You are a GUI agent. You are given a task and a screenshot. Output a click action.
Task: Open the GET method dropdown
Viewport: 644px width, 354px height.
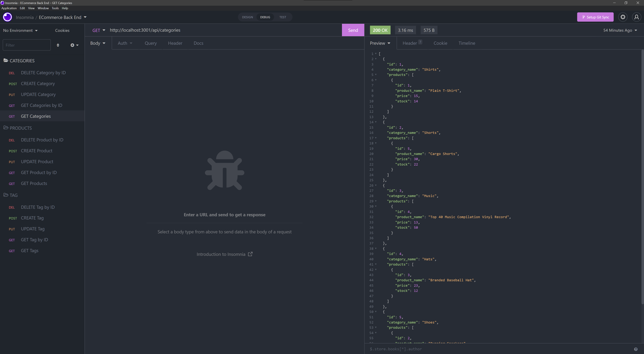click(x=99, y=30)
